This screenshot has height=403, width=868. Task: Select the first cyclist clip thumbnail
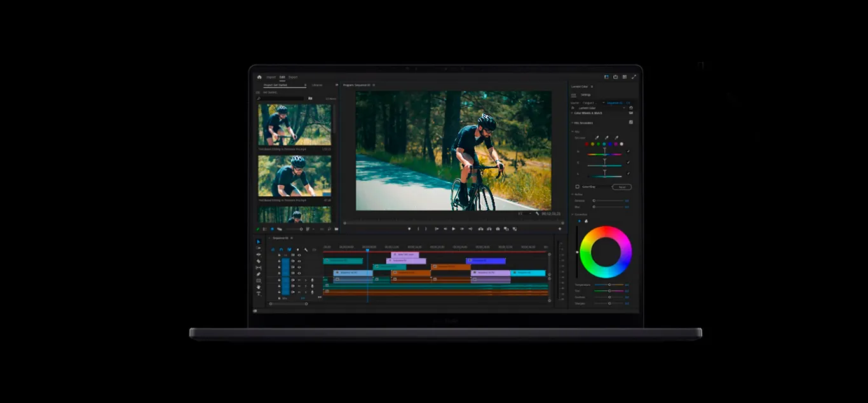294,125
